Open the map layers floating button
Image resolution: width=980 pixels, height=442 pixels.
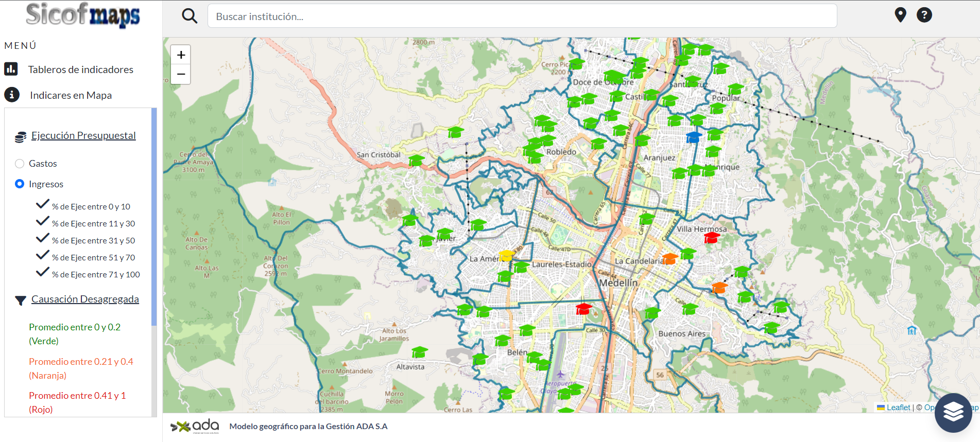(x=953, y=413)
